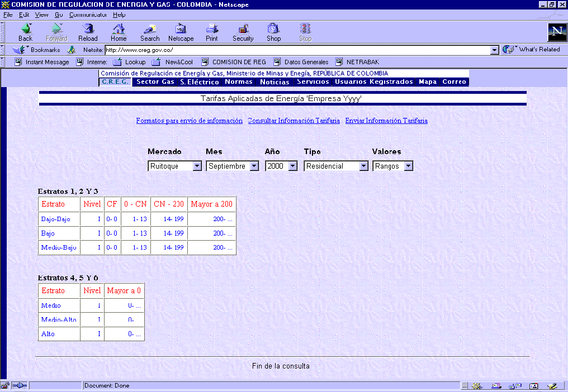The image size is (568, 392).
Task: Open the Año dropdown showing 2000
Action: coord(281,166)
